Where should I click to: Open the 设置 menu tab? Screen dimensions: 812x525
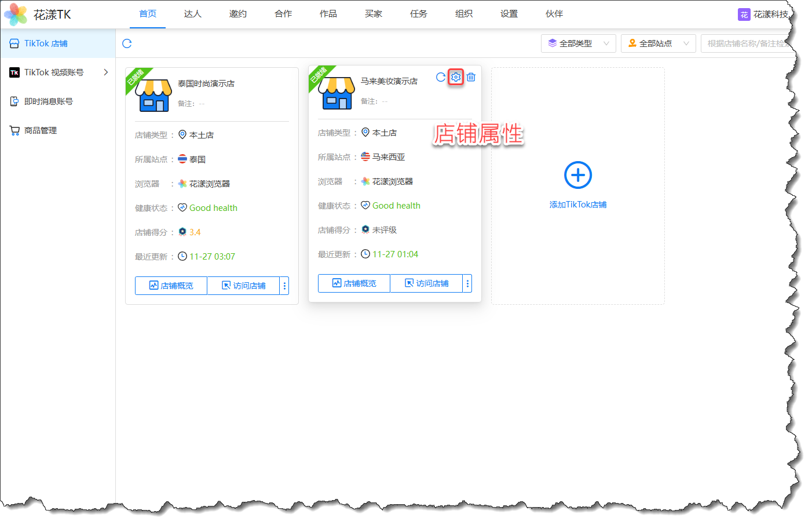(x=509, y=14)
